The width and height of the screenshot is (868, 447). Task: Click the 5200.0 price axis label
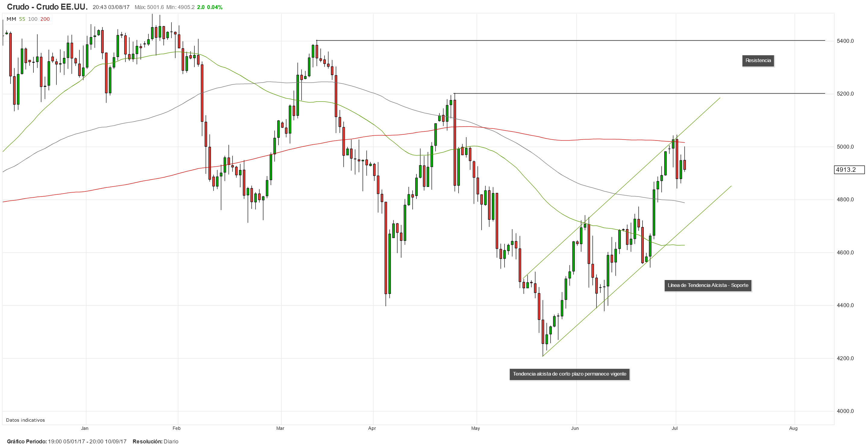tap(845, 94)
